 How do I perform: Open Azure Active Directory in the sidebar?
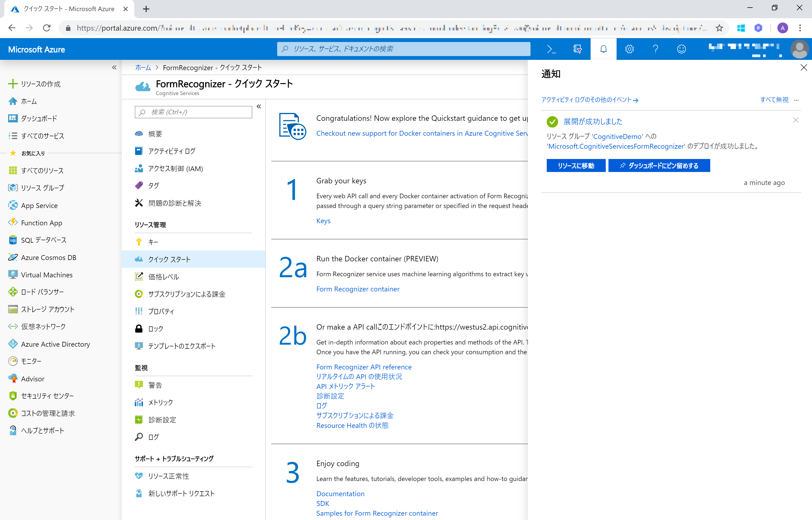55,344
